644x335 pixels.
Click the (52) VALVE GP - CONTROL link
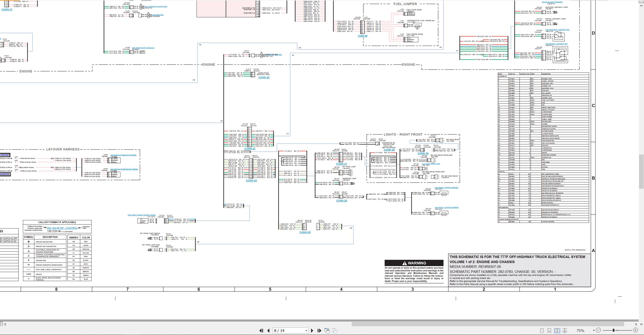point(62,228)
